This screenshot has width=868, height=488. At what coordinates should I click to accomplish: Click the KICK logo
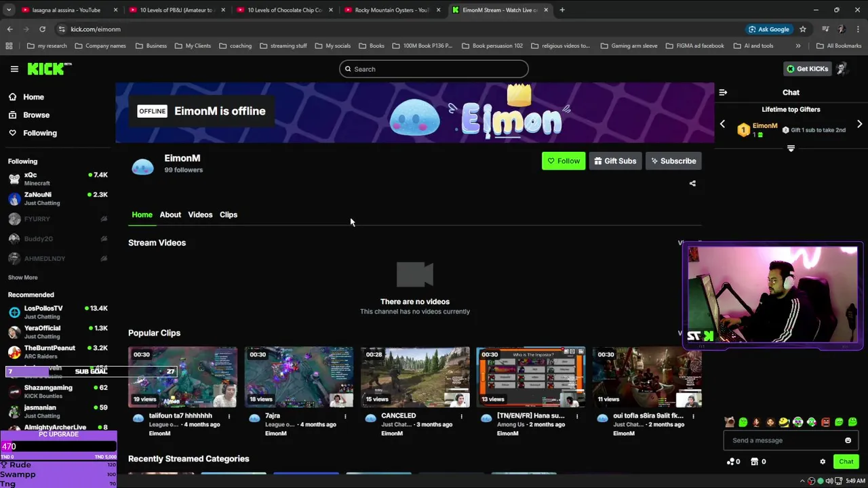(x=50, y=68)
